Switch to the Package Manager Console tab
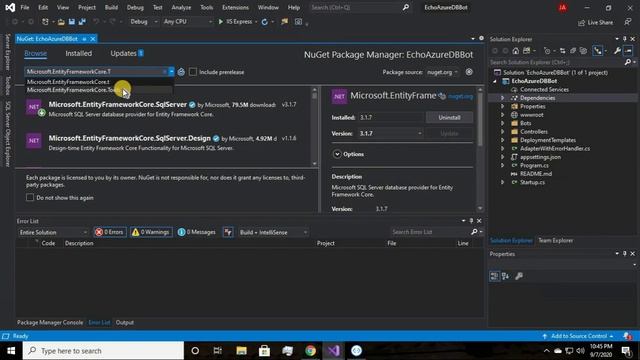 [50, 322]
